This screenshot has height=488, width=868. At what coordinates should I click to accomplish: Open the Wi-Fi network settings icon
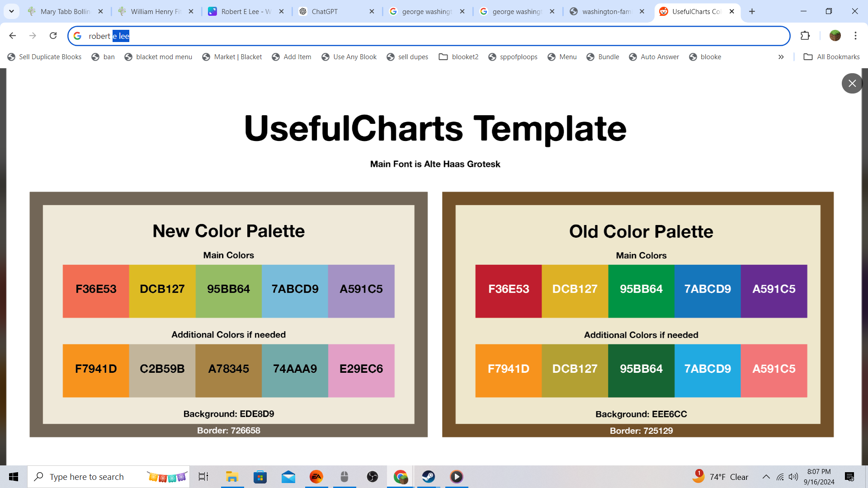pos(780,477)
